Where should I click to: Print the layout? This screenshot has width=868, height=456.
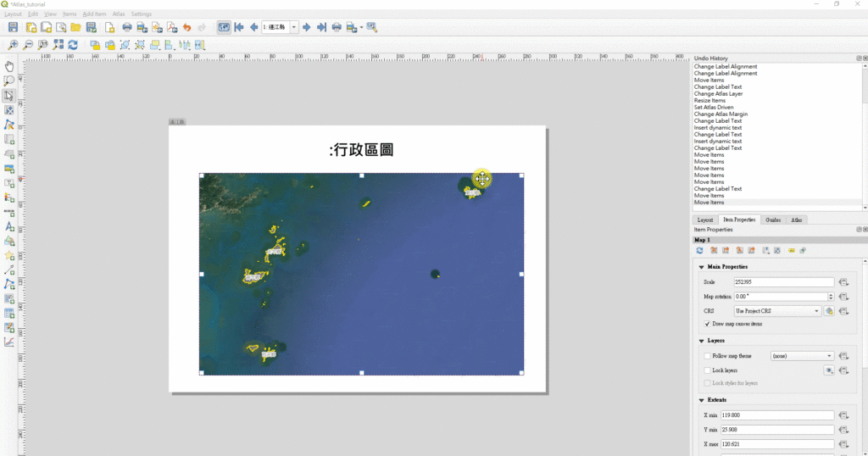coord(127,27)
